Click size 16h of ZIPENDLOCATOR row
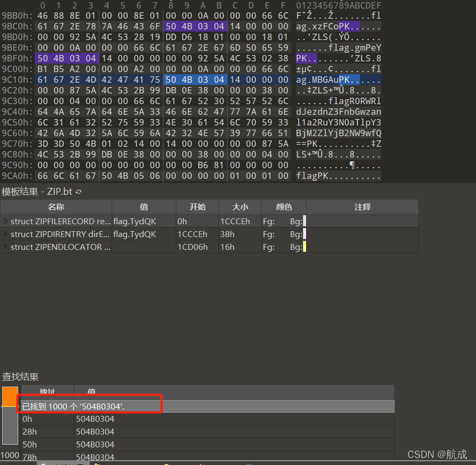 pos(228,247)
